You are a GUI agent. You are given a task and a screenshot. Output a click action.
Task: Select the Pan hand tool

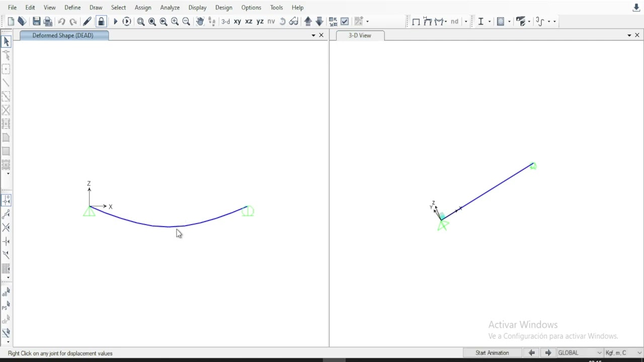[200, 21]
